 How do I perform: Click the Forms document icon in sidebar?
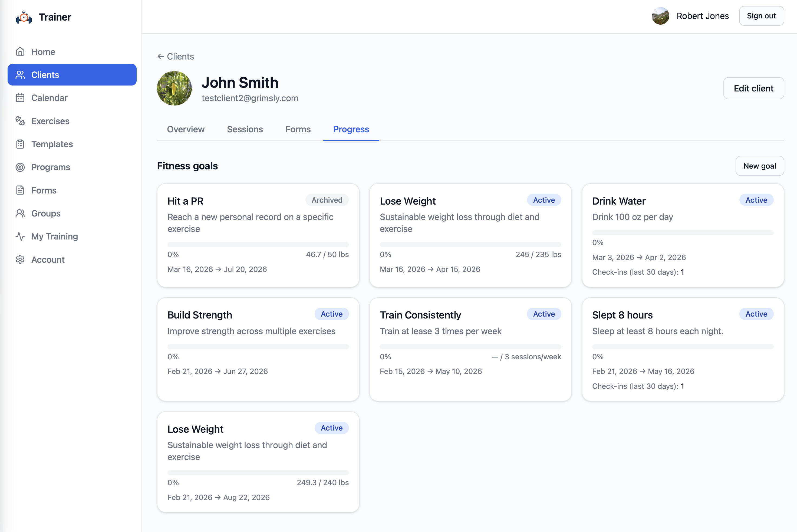pyautogui.click(x=20, y=190)
